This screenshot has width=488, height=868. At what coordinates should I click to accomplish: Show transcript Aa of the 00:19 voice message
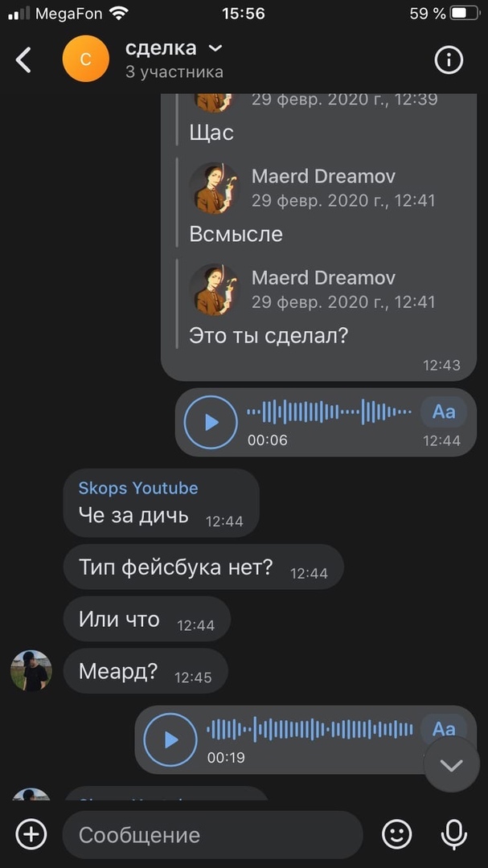click(x=443, y=729)
